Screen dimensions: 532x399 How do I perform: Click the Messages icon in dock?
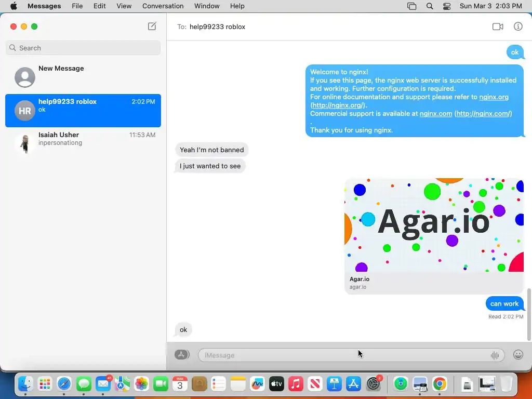point(84,384)
